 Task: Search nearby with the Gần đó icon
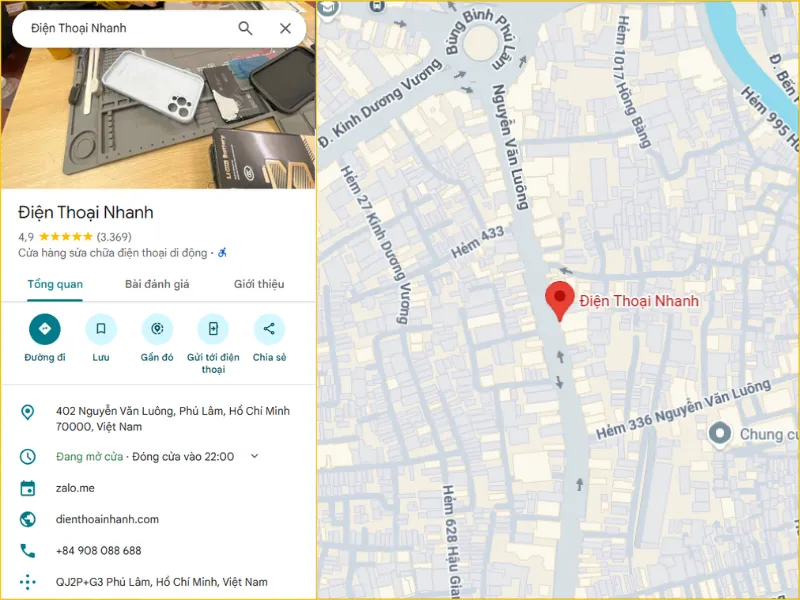tap(157, 329)
